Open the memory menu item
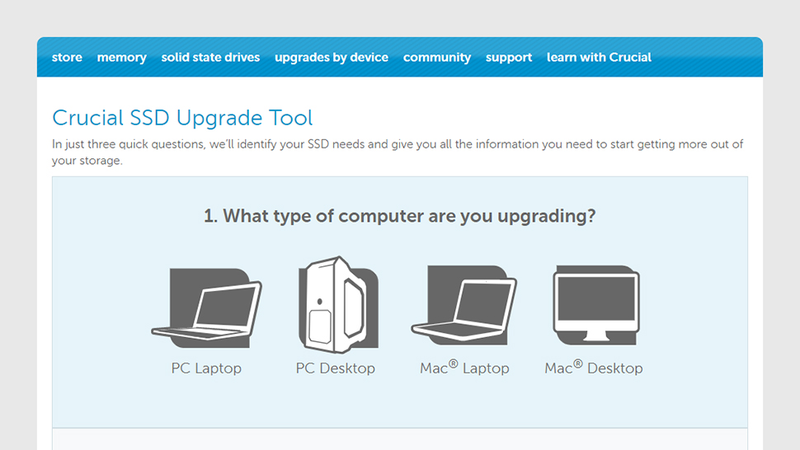The height and width of the screenshot is (450, 800). pos(121,57)
